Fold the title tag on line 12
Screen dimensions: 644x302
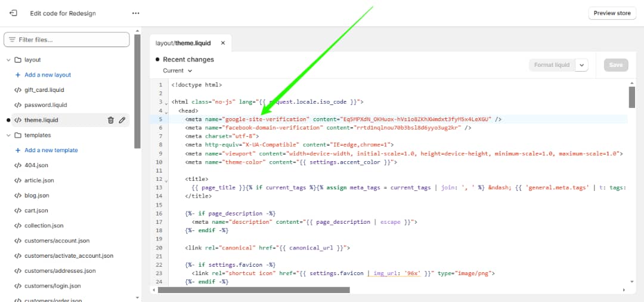166,180
